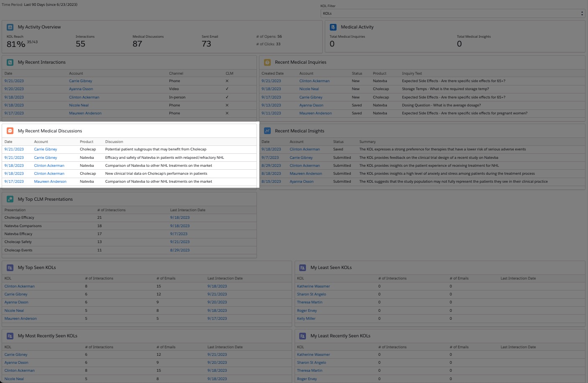
Task: Click the My Activity Overview panel icon
Action: click(10, 27)
